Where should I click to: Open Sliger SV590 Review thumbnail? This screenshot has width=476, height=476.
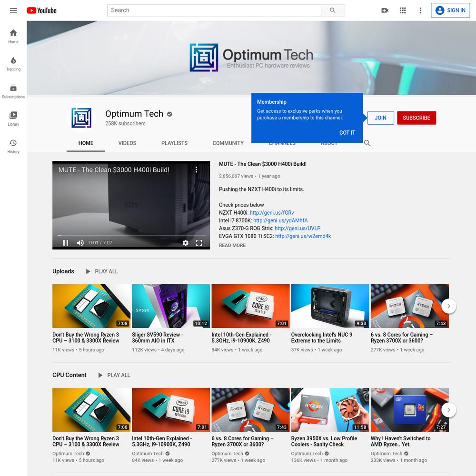(171, 306)
